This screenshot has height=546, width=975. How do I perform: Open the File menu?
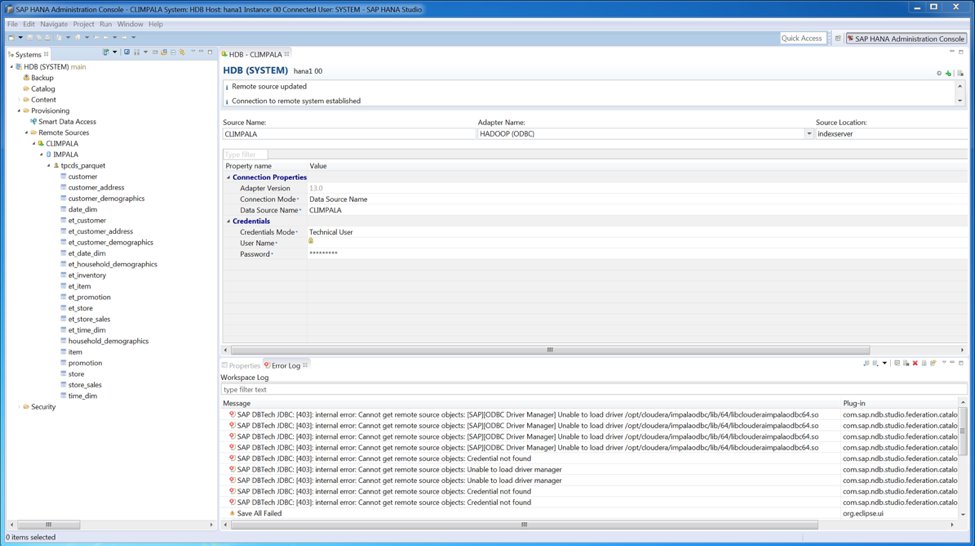click(x=12, y=24)
